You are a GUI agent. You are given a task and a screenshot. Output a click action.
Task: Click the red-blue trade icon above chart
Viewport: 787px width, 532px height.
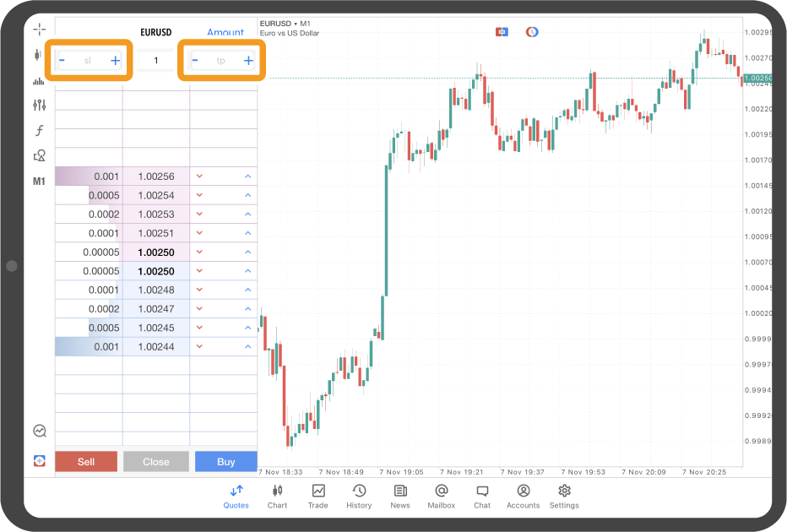click(x=502, y=32)
